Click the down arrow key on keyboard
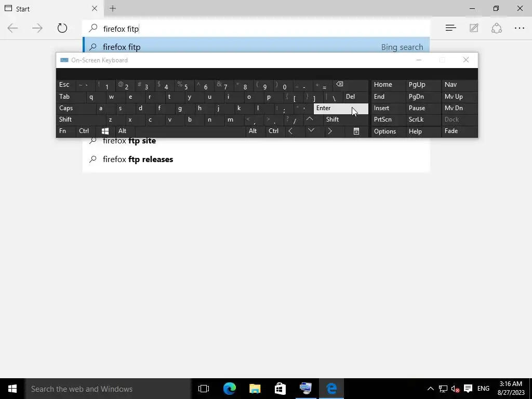The image size is (532, 399). 311,131
